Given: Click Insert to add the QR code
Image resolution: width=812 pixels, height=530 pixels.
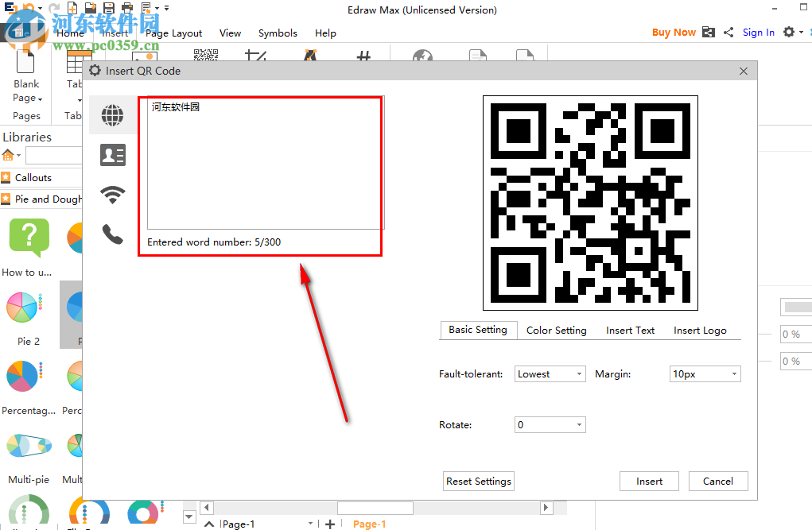Looking at the screenshot, I should [648, 481].
